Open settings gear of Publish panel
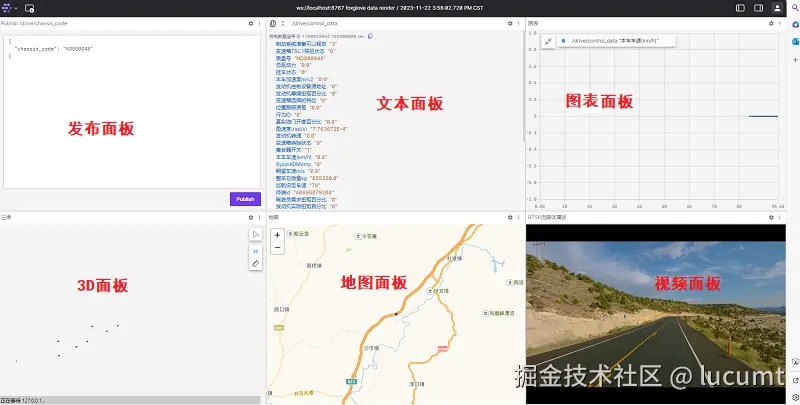800x405 pixels. [x=251, y=23]
